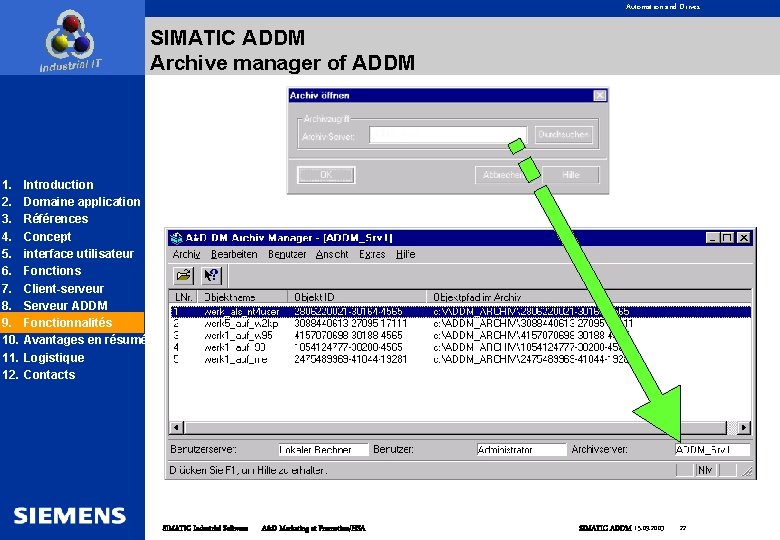This screenshot has height=540, width=780.
Task: Click the Benutzerserver field Lokaler Rechner
Action: click(323, 450)
